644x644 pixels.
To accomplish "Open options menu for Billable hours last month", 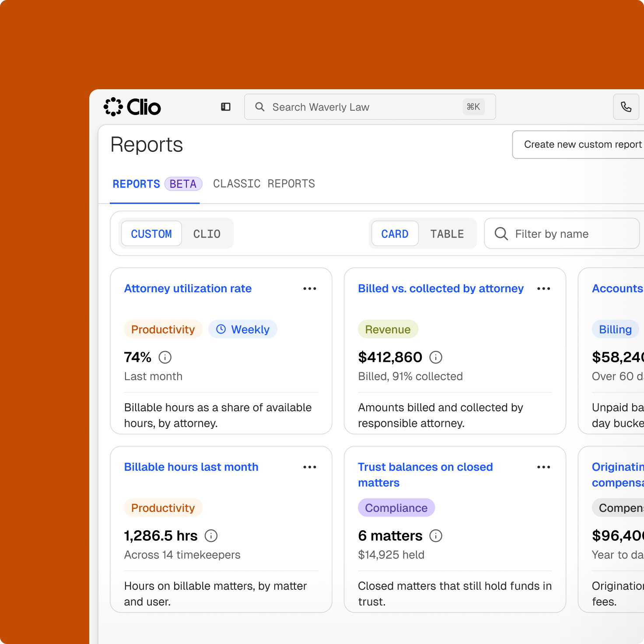I will pyautogui.click(x=310, y=467).
